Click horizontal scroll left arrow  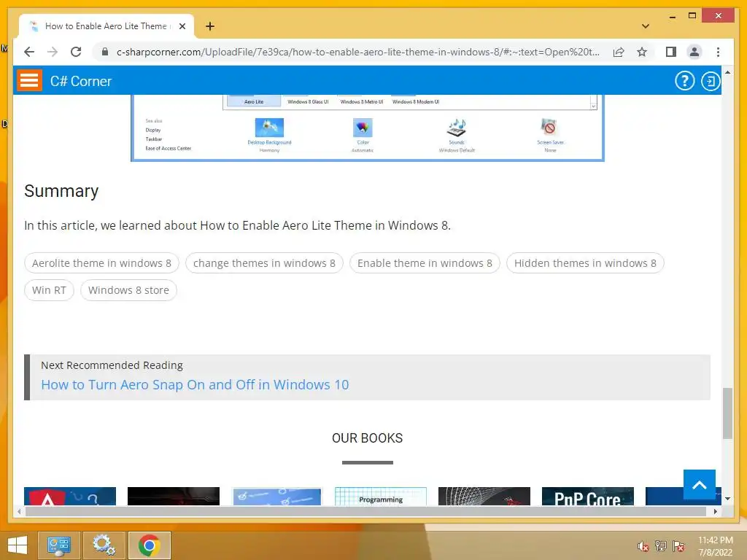(18, 511)
